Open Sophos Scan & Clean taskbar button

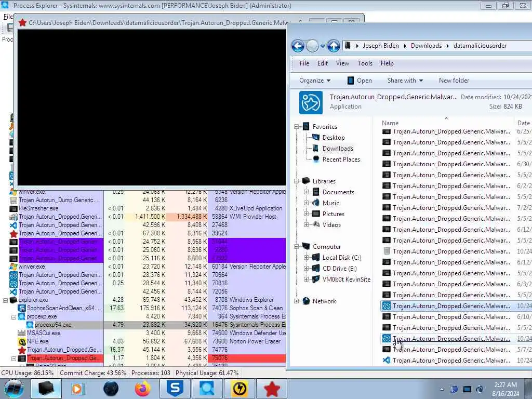175,389
